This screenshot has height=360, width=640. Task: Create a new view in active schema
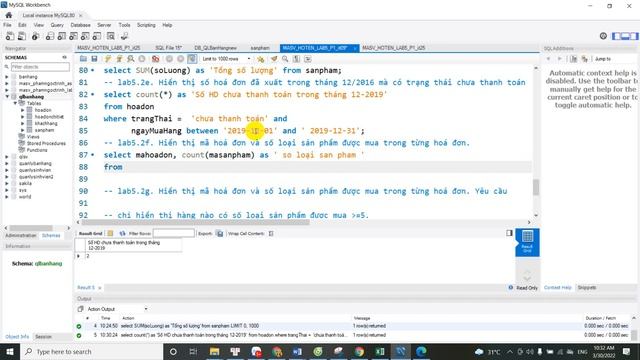(x=73, y=36)
